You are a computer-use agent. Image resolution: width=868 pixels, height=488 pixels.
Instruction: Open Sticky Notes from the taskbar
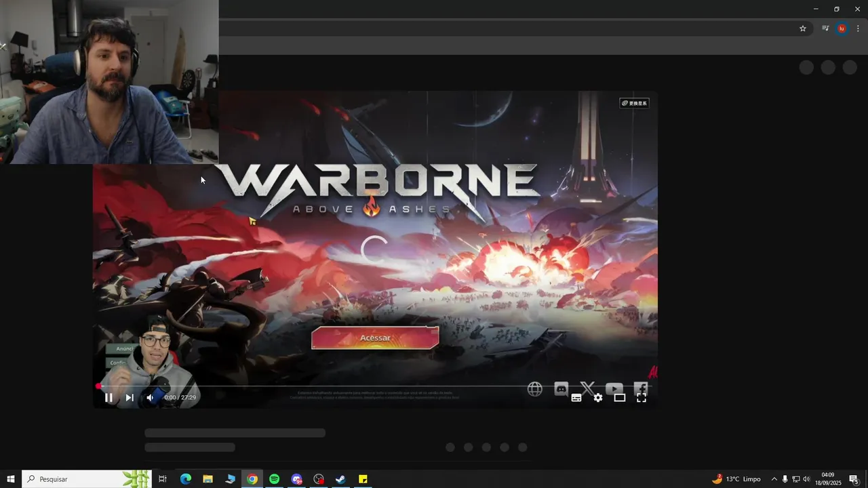(363, 479)
